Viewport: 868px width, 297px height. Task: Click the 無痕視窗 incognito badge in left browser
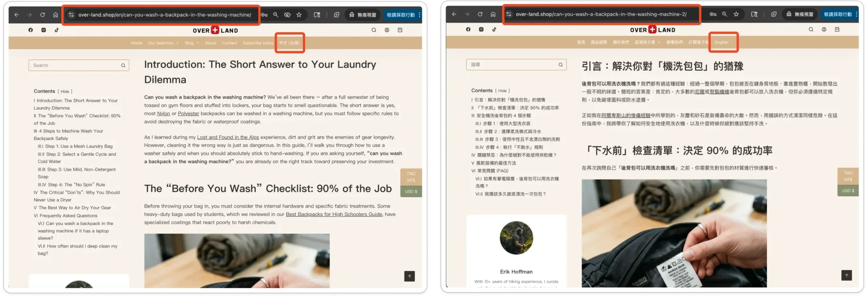coord(362,15)
